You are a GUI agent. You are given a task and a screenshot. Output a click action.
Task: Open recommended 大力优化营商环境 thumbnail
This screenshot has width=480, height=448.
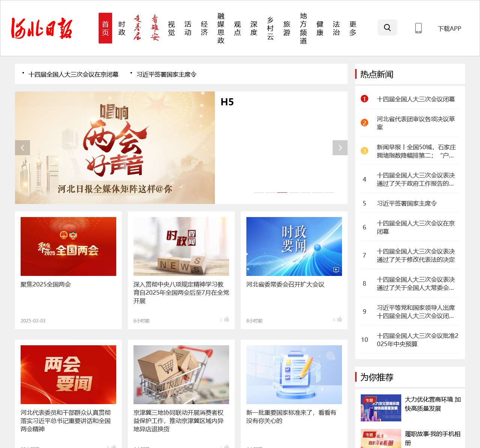381,408
